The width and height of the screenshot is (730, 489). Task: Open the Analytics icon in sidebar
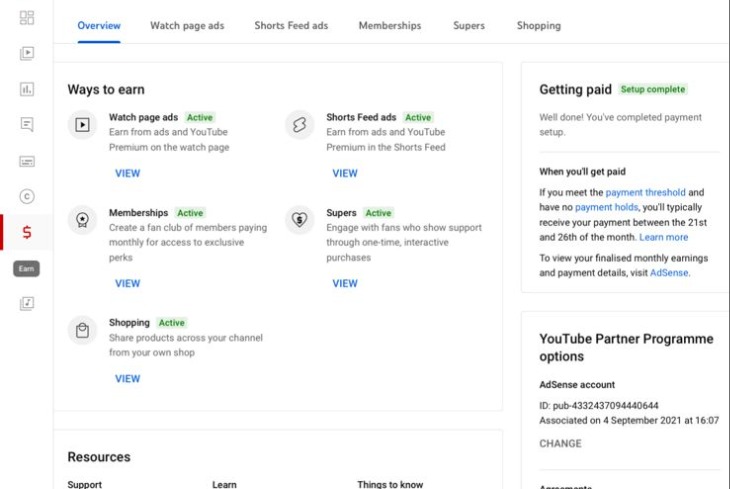click(x=27, y=89)
